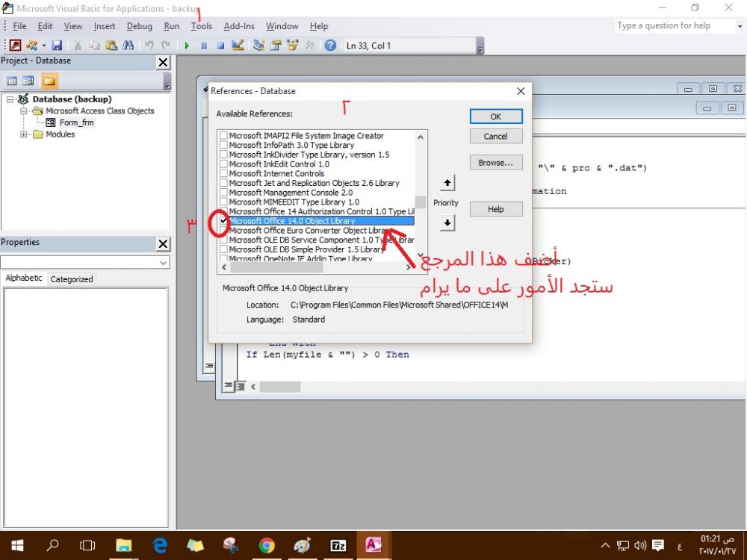Click the Paste clipboard toolbar icon
This screenshot has width=747, height=560.
point(111,46)
